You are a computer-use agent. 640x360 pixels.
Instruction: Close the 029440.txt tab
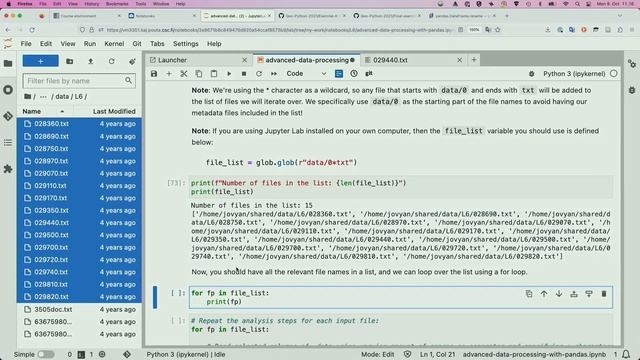459,60
